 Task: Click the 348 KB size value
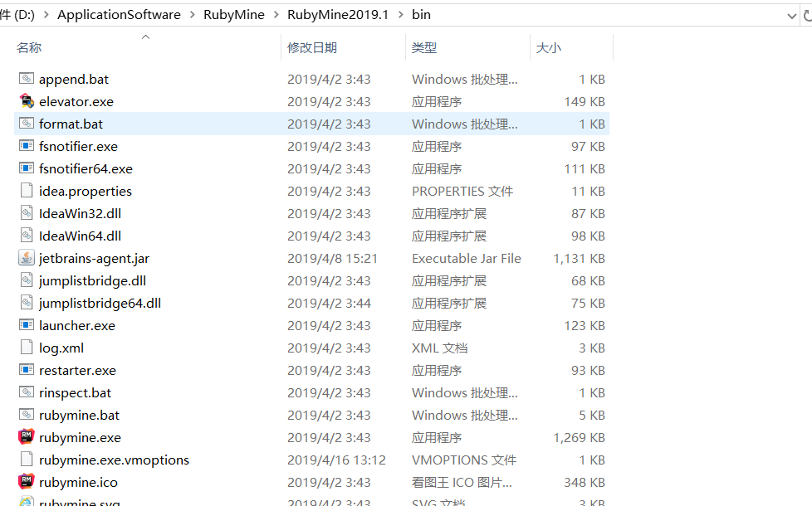tap(585, 482)
